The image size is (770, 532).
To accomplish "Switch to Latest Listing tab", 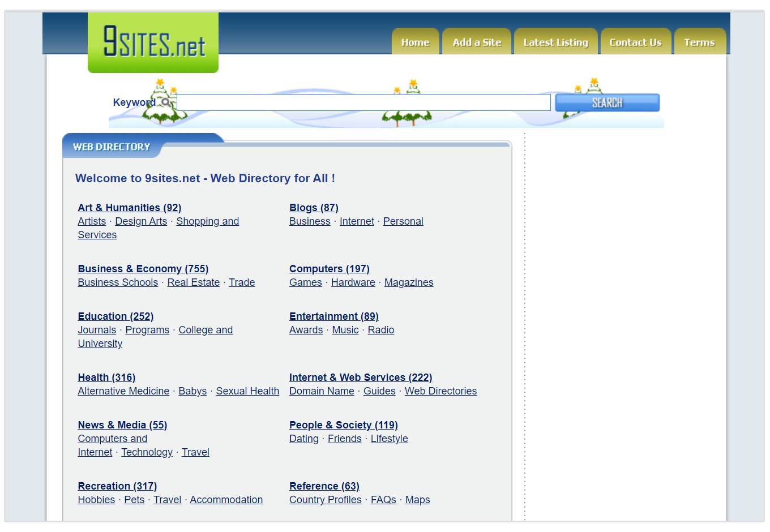I will point(555,42).
